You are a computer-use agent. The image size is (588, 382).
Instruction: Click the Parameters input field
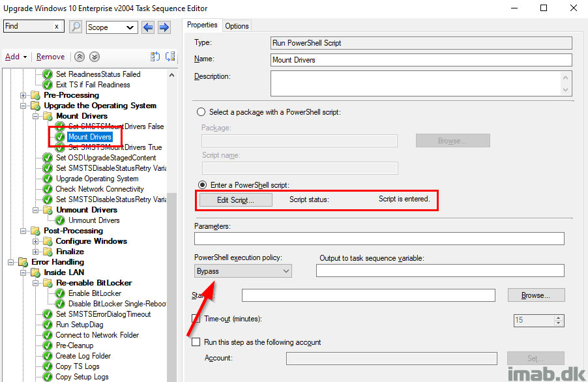click(379, 239)
